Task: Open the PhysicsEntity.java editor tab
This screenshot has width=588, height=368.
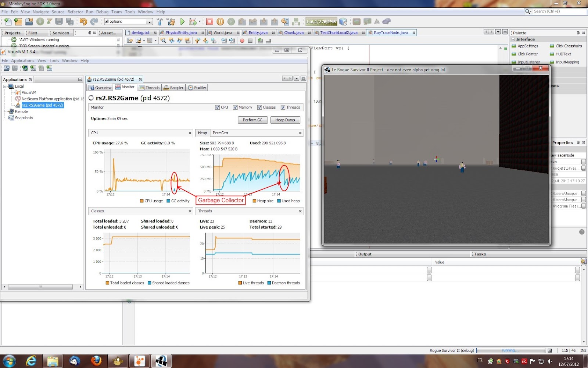Action: tap(181, 33)
